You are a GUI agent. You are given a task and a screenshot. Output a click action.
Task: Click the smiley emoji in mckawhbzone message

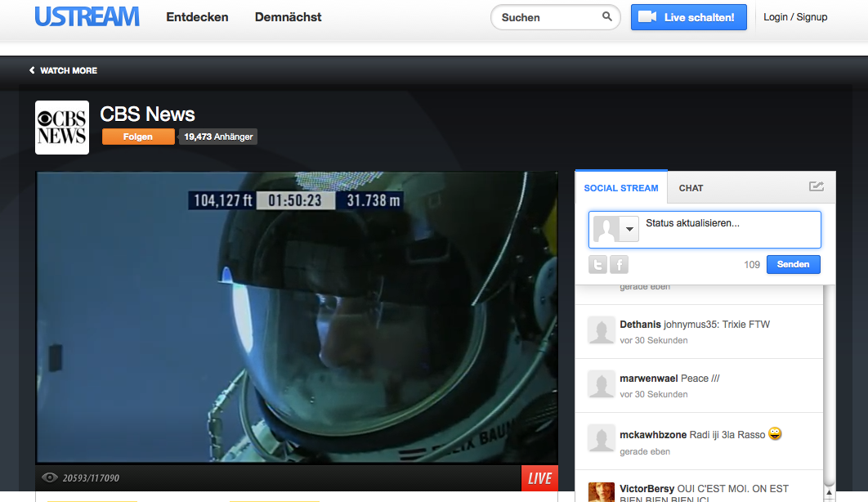(x=775, y=434)
